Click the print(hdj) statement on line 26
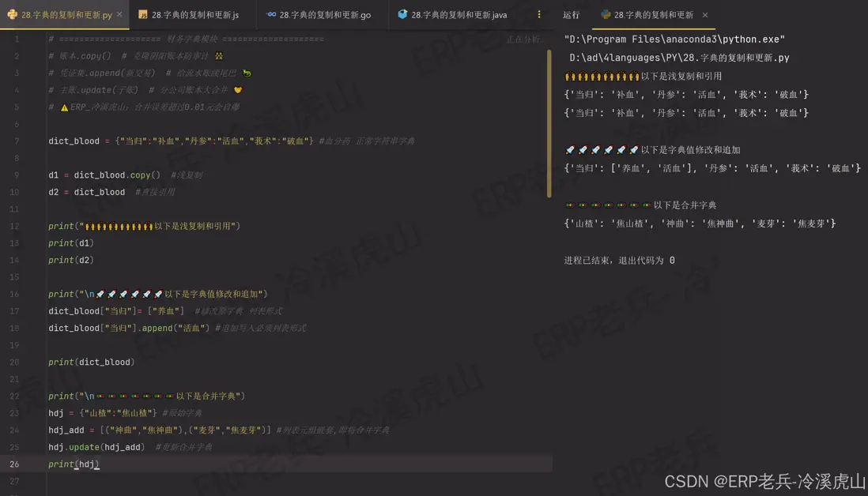This screenshot has width=868, height=496. (x=74, y=464)
